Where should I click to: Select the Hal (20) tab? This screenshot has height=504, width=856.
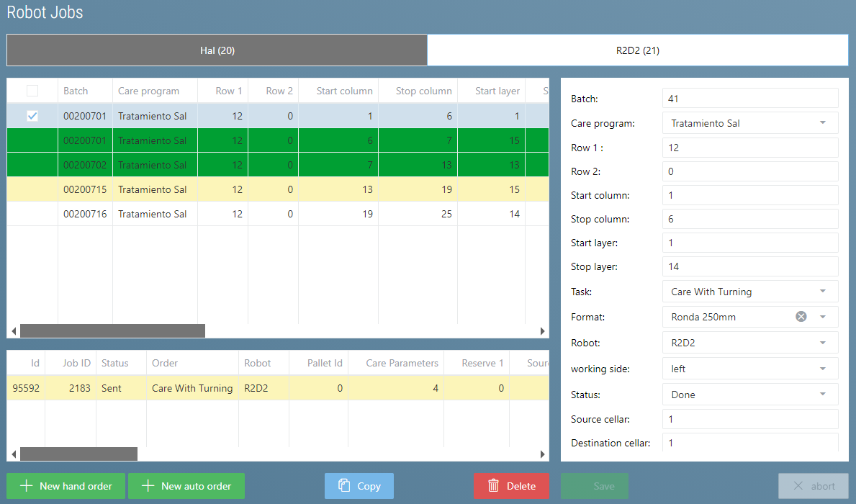coord(217,50)
